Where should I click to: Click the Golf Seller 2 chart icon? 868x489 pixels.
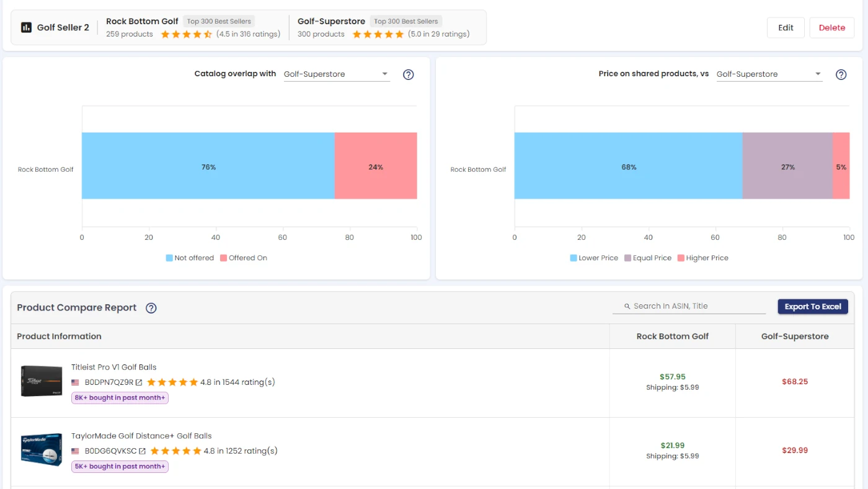(x=26, y=27)
